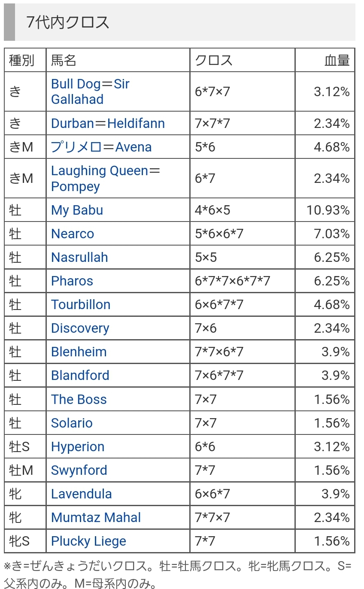This screenshot has height=589, width=364.
Task: Select the My Babu horse link
Action: tap(77, 210)
